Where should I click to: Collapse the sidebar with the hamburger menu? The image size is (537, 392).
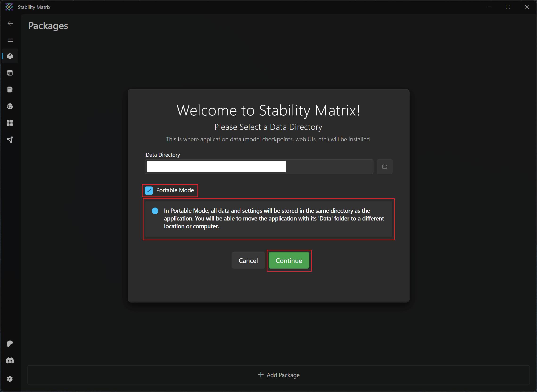10,40
